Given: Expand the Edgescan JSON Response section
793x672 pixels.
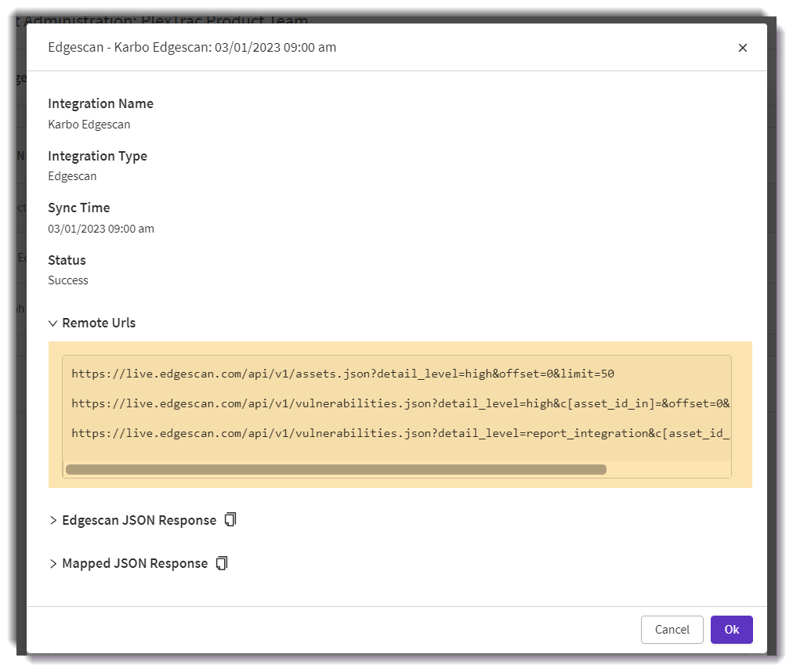Looking at the screenshot, I should coord(53,520).
